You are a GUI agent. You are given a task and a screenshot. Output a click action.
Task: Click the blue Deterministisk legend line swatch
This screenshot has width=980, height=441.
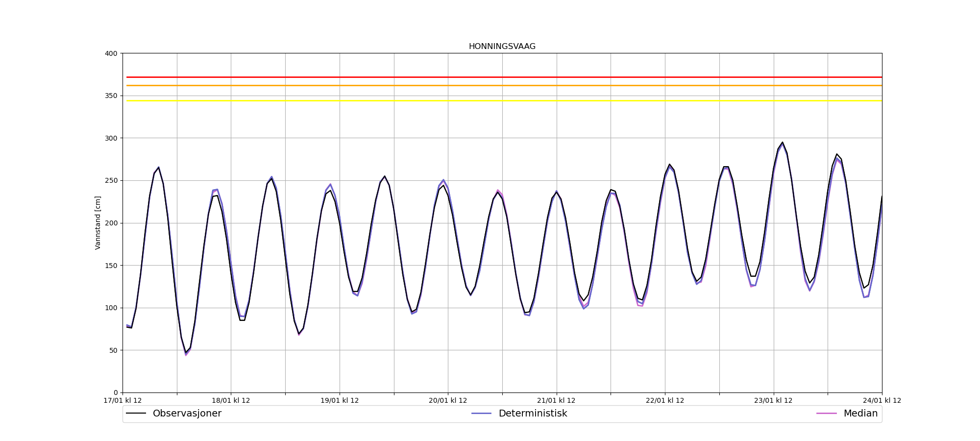pyautogui.click(x=481, y=414)
